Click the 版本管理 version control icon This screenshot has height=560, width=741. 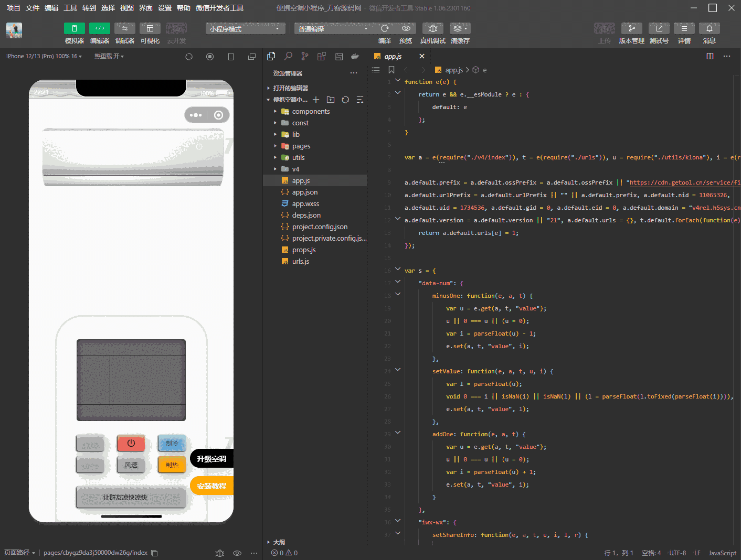631,28
